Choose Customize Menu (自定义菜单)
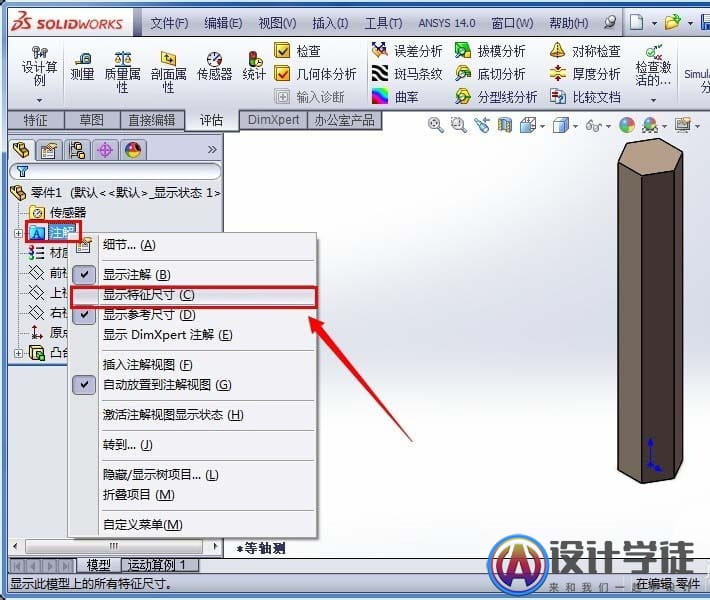The image size is (710, 600). [x=193, y=524]
